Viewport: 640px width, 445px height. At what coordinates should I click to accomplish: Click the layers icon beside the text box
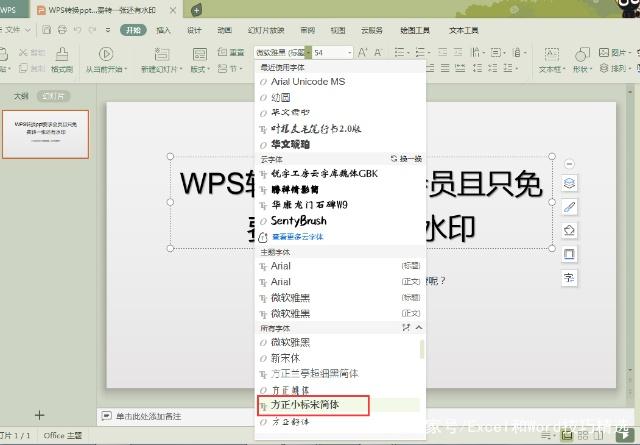click(569, 182)
